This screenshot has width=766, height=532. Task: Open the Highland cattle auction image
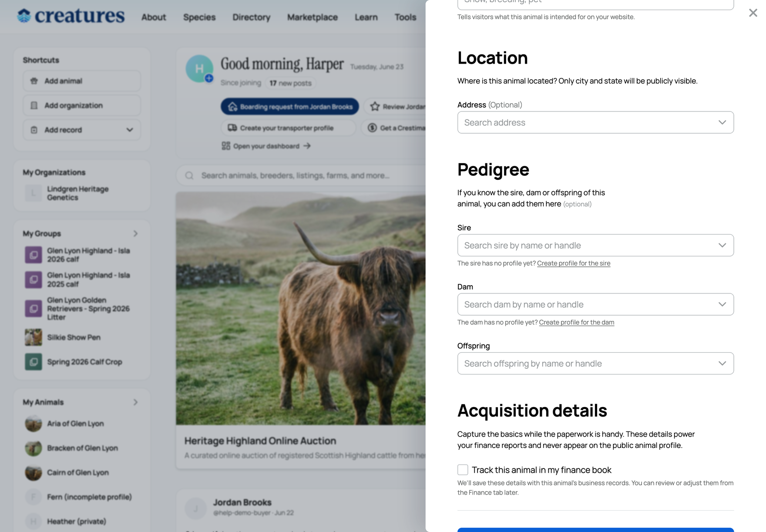coord(301,308)
